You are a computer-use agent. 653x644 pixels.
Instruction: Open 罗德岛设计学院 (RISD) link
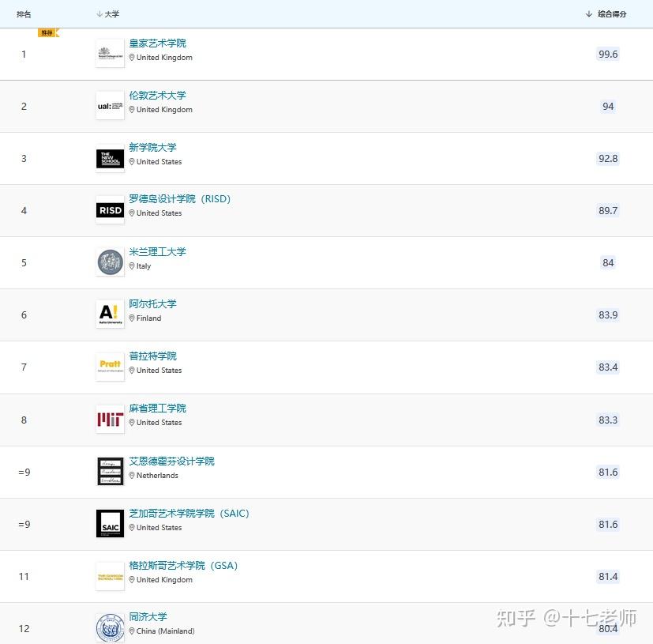coord(180,199)
